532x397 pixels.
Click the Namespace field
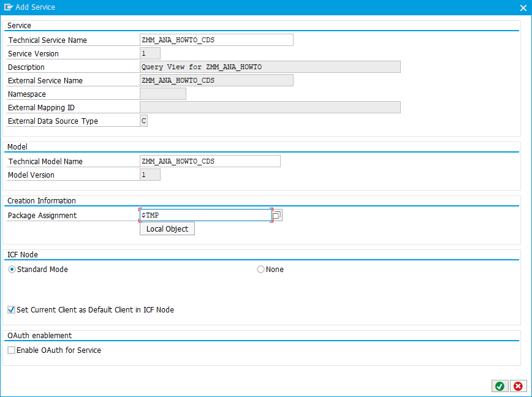pos(163,94)
